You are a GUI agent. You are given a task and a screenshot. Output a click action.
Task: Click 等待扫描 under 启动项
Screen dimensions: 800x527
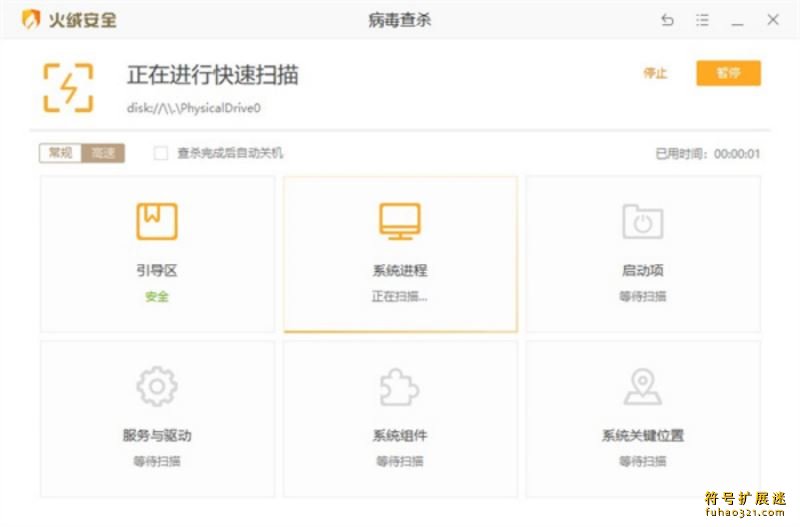click(x=643, y=296)
